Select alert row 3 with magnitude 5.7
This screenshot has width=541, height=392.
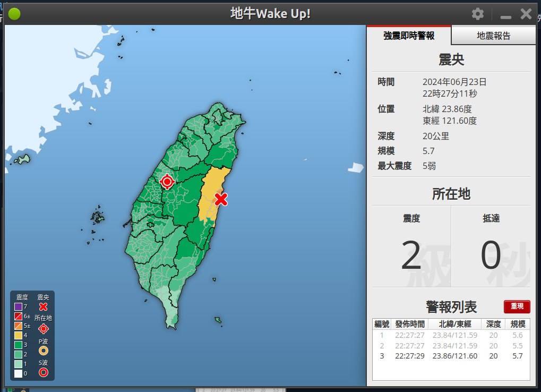451,355
